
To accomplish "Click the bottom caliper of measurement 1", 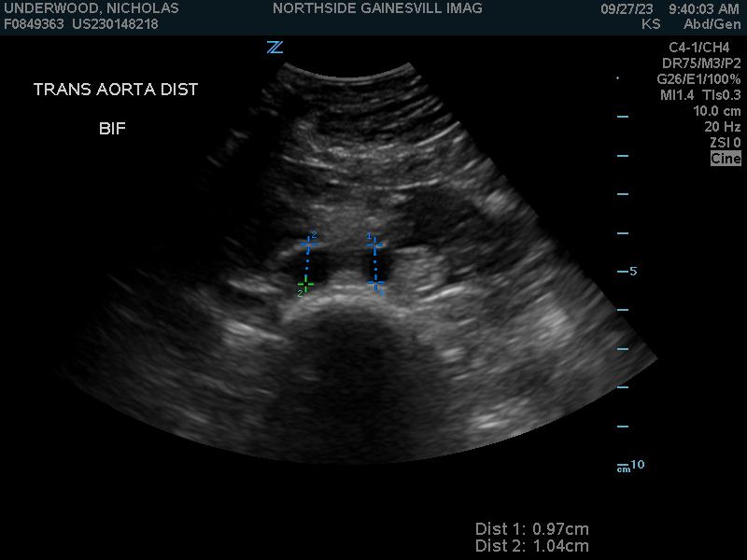I will point(378,286).
